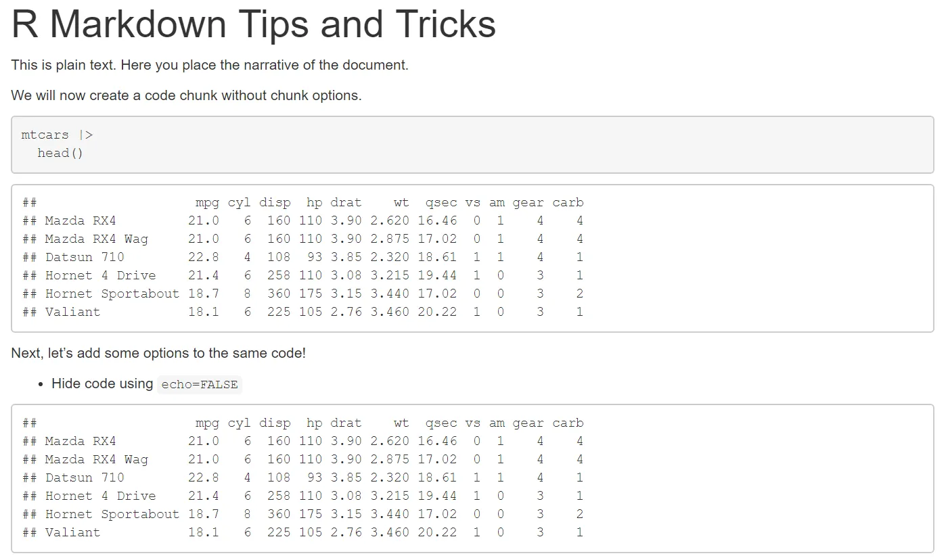Click 'Valiant' row in second output
This screenshot has width=948, height=560.
[302, 532]
